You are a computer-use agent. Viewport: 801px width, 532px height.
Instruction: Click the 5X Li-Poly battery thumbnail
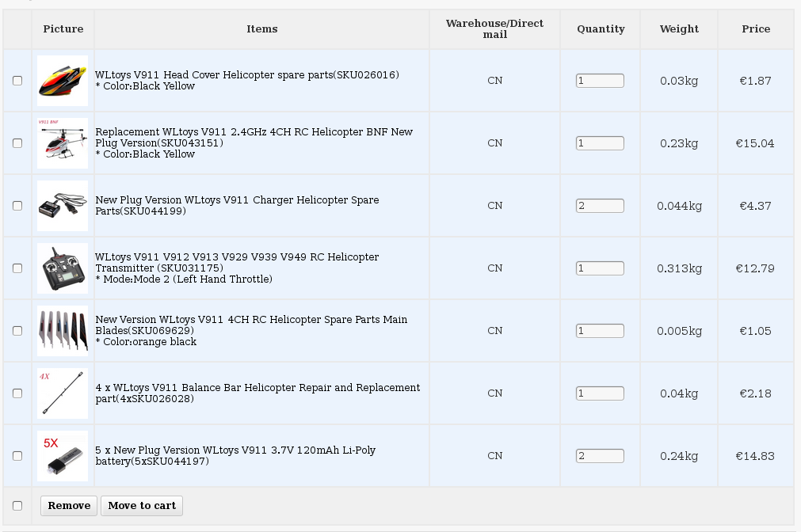tap(63, 456)
